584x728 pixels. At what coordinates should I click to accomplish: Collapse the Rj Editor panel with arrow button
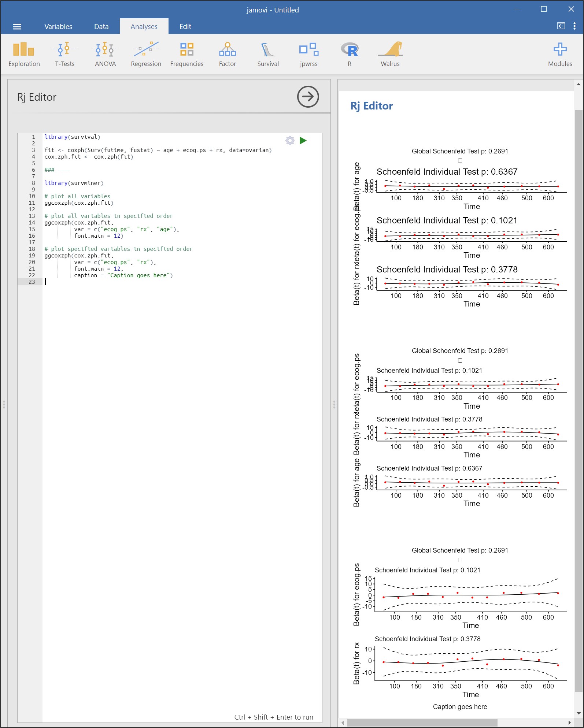coord(308,97)
